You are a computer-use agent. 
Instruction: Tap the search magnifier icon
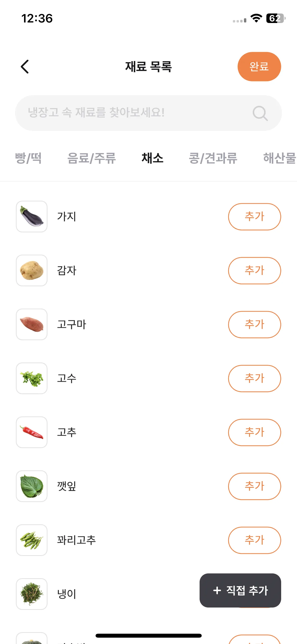(260, 113)
